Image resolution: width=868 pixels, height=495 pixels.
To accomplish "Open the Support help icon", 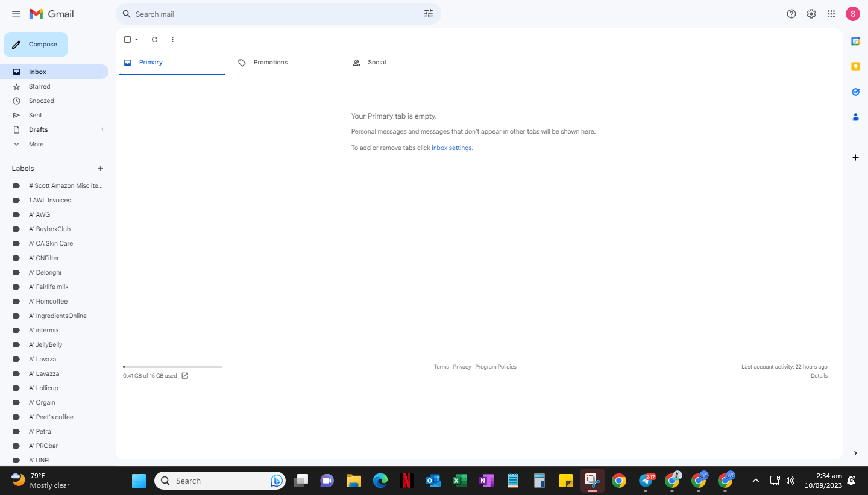I will pyautogui.click(x=791, y=14).
